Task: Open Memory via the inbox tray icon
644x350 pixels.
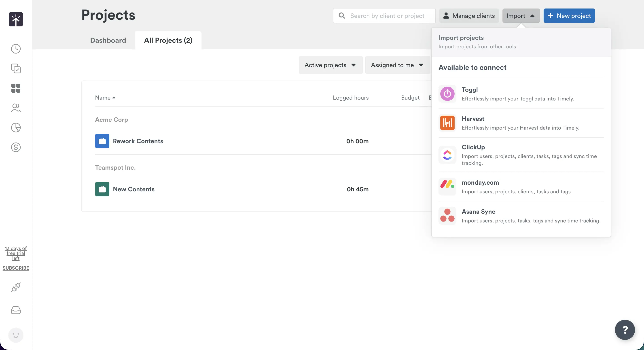Action: (x=16, y=310)
